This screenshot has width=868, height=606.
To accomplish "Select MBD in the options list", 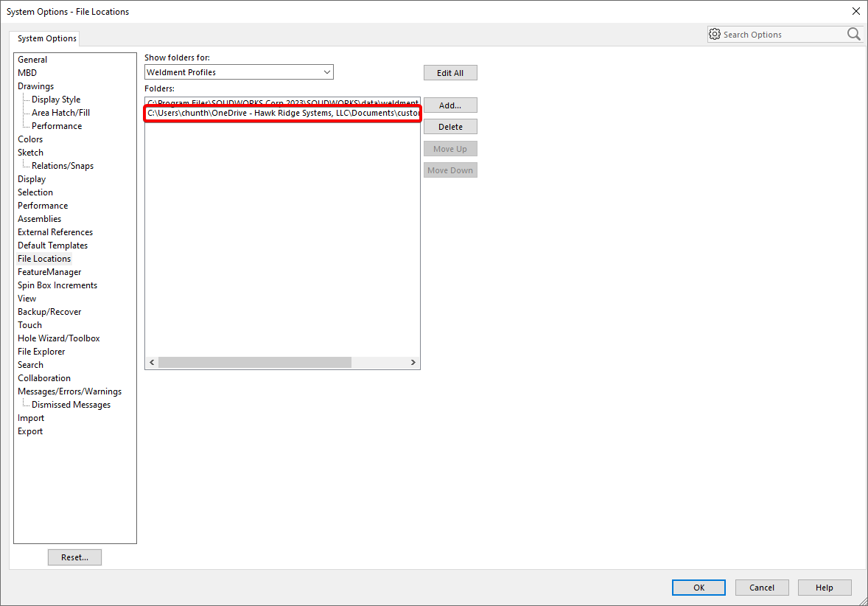I will tap(27, 73).
